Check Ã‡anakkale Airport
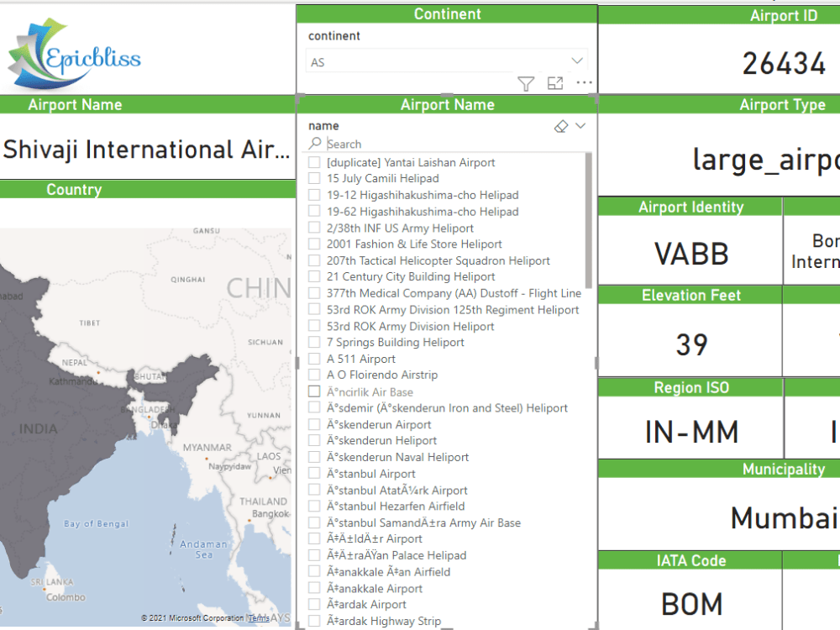Image resolution: width=840 pixels, height=630 pixels. point(314,588)
